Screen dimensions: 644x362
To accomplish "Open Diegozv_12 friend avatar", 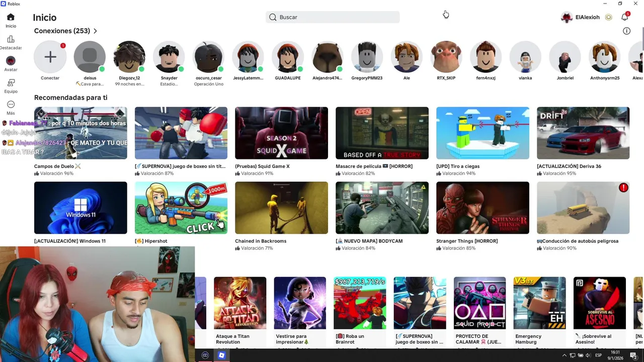I will (x=129, y=57).
